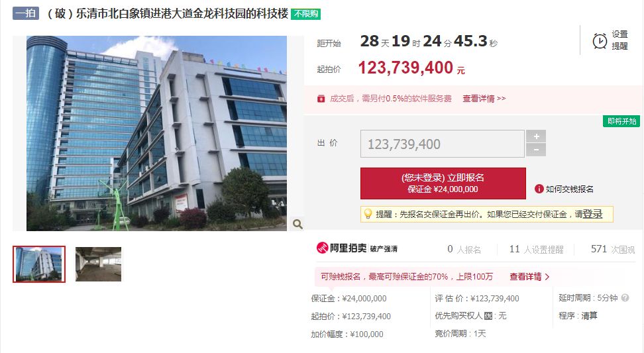Click the lightbulb reminder icon

tap(368, 214)
